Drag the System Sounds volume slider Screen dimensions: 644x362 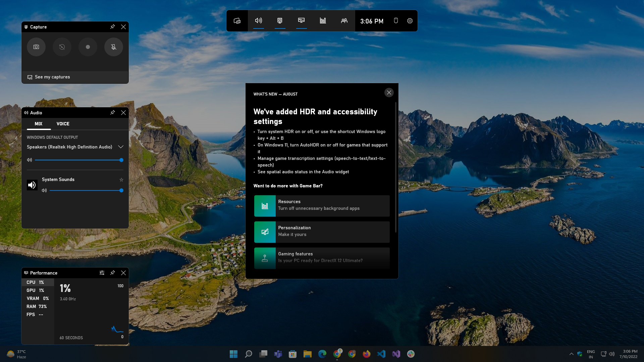click(x=121, y=190)
